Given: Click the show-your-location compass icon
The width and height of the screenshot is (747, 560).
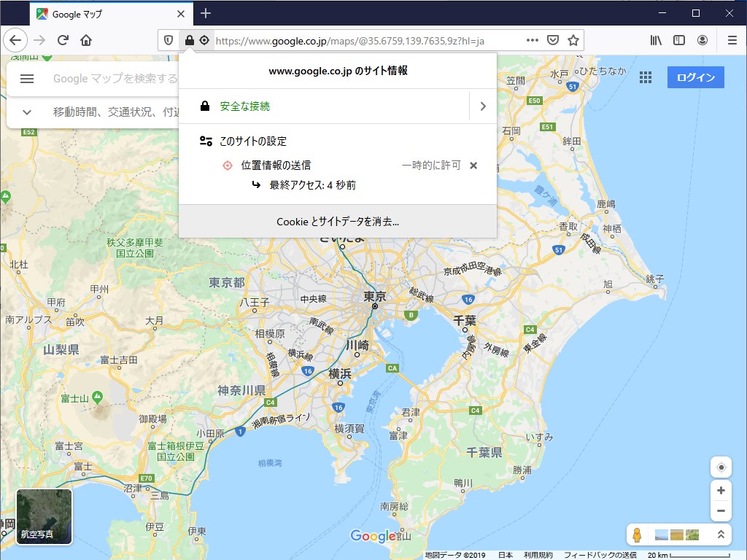Looking at the screenshot, I should pyautogui.click(x=721, y=467).
